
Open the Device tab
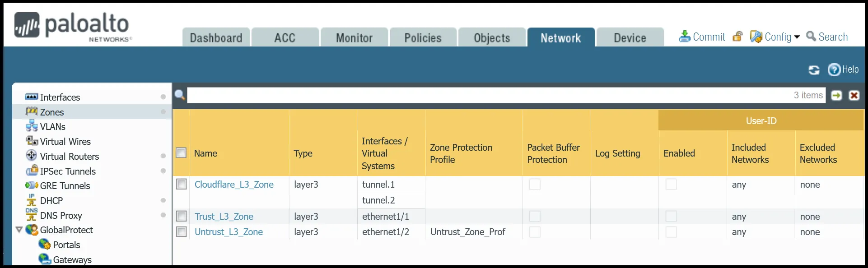629,37
